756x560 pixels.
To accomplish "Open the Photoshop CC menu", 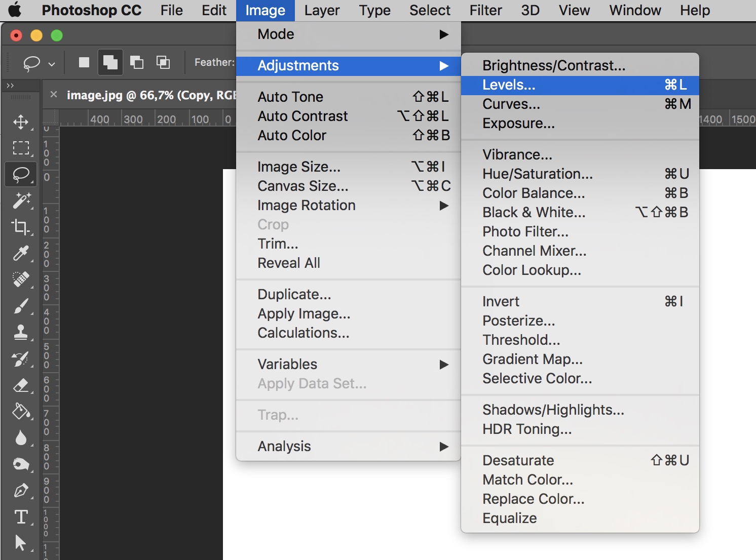I will (x=92, y=10).
